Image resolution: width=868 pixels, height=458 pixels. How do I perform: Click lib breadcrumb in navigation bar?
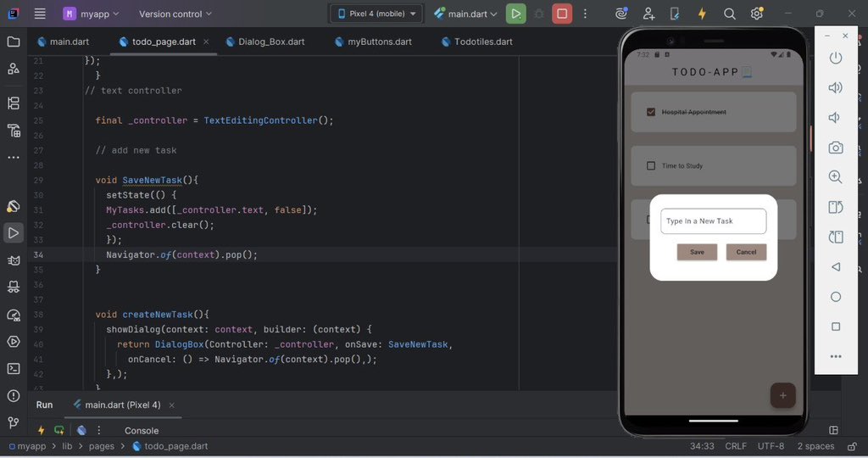67,446
